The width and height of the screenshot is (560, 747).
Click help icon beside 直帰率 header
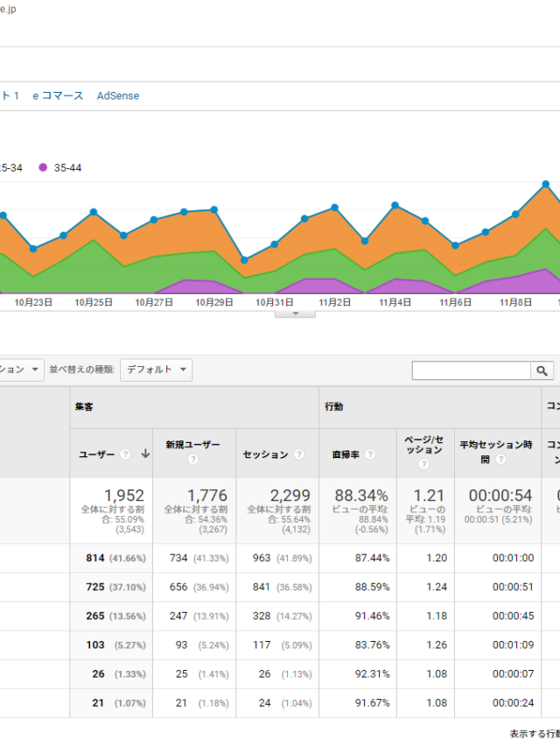[x=370, y=455]
